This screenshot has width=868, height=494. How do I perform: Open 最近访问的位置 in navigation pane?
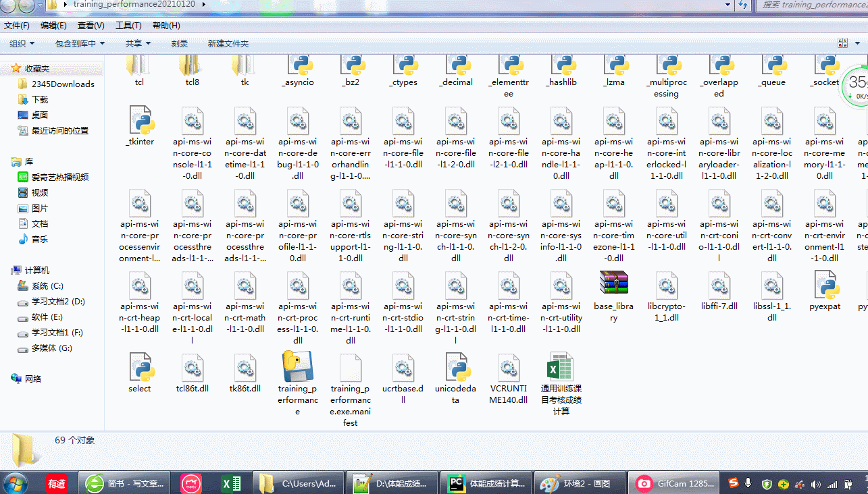(x=59, y=130)
